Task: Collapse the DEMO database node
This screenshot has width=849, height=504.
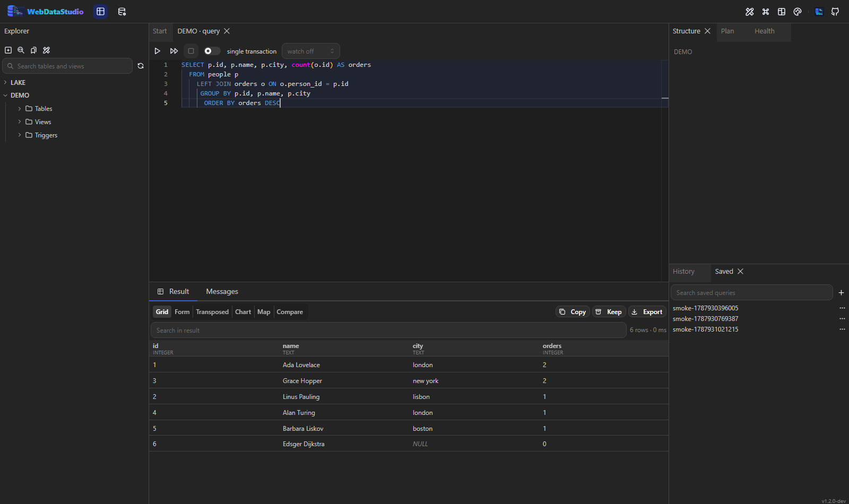Action: [x=5, y=95]
